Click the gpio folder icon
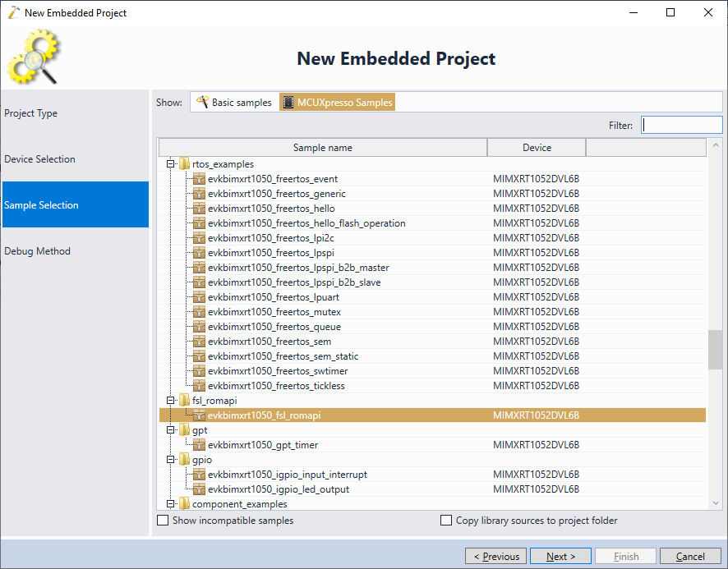 click(x=184, y=460)
